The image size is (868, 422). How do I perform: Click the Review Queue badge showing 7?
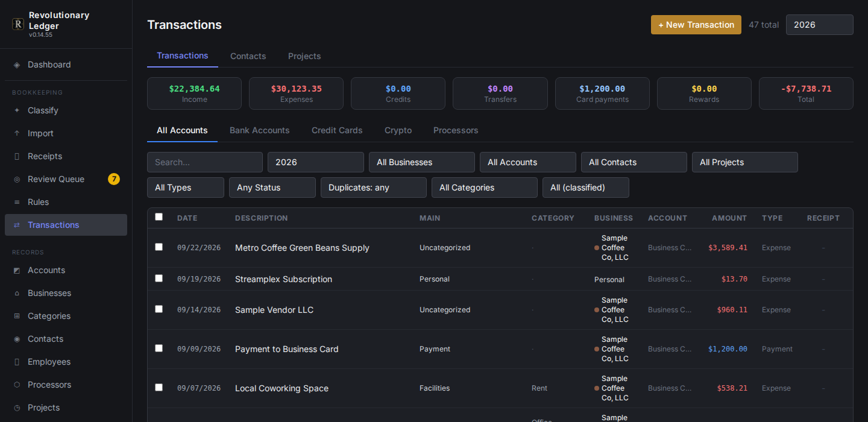coord(114,179)
